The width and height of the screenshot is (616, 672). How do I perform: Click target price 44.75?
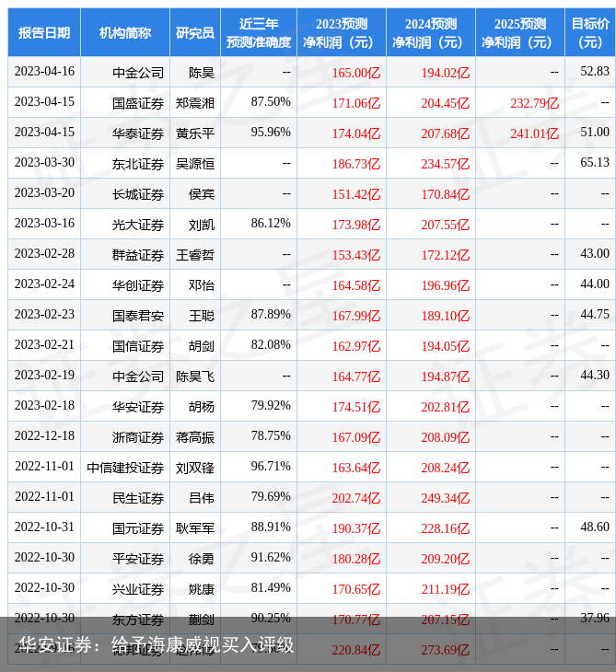pyautogui.click(x=595, y=315)
